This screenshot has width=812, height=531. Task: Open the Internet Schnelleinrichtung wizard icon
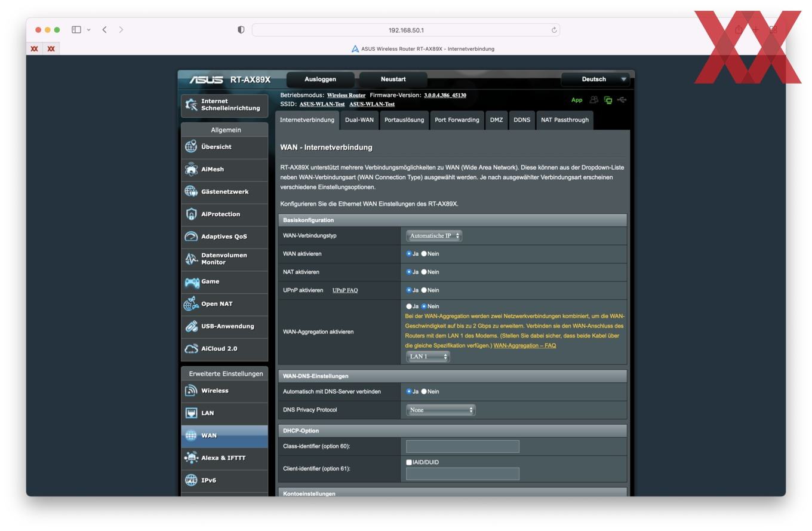191,105
